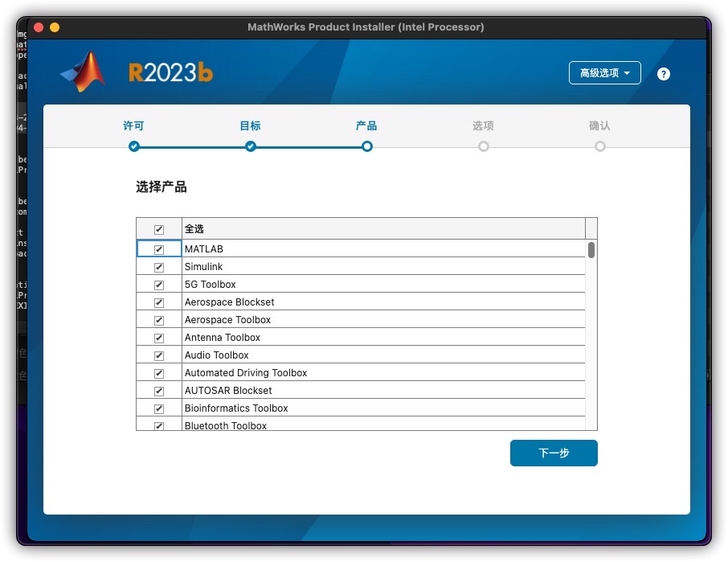Click the product list scrollbar thumb

pos(591,250)
